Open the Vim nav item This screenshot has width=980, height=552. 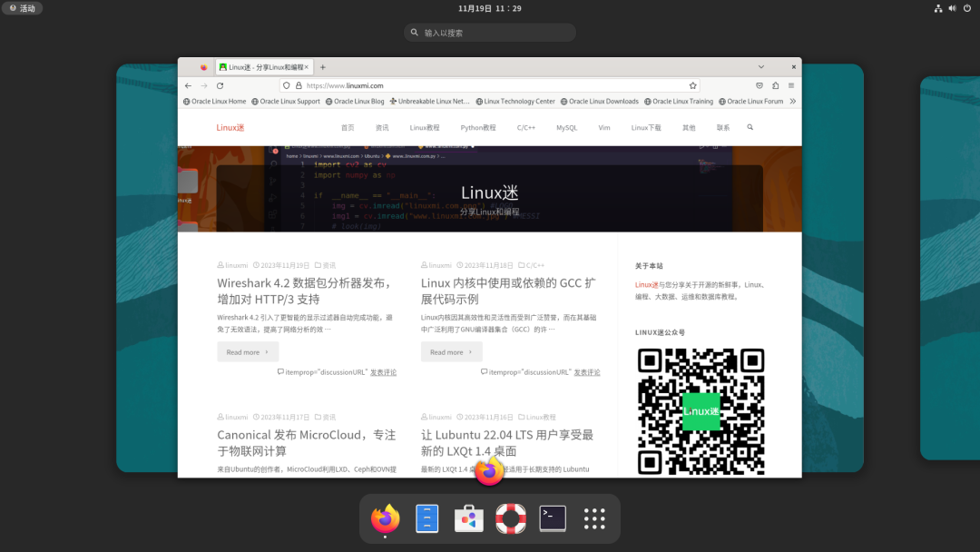pyautogui.click(x=603, y=127)
